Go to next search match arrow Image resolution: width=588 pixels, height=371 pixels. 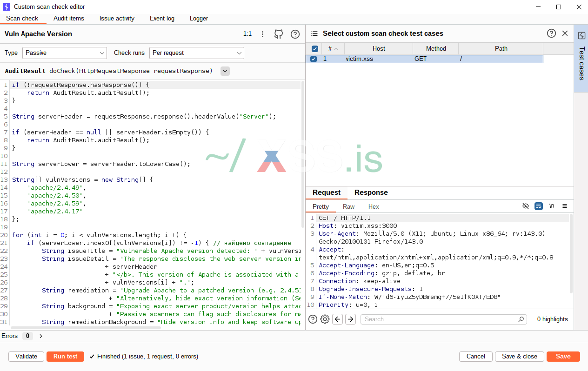pos(351,319)
